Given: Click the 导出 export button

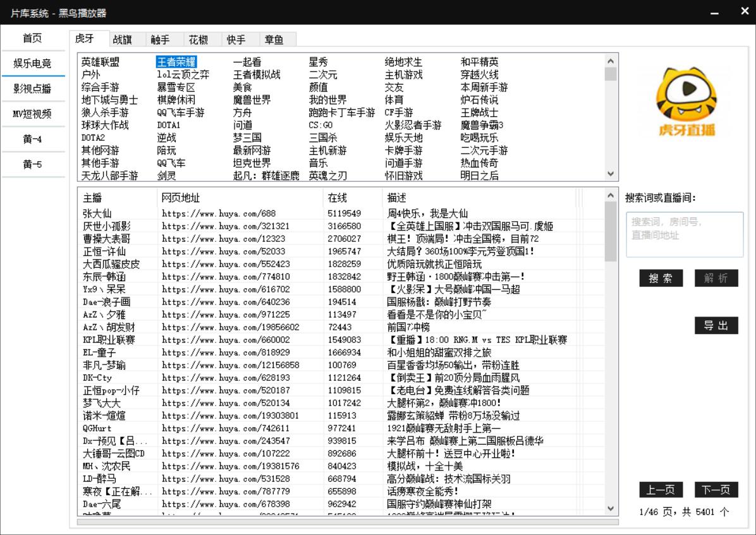Looking at the screenshot, I should pyautogui.click(x=716, y=325).
